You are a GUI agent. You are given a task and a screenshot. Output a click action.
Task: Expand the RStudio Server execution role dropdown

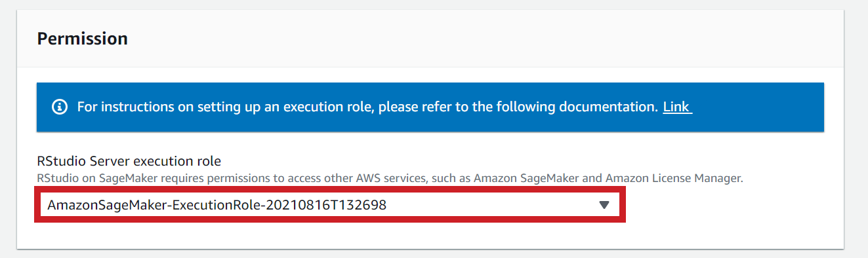click(x=330, y=205)
